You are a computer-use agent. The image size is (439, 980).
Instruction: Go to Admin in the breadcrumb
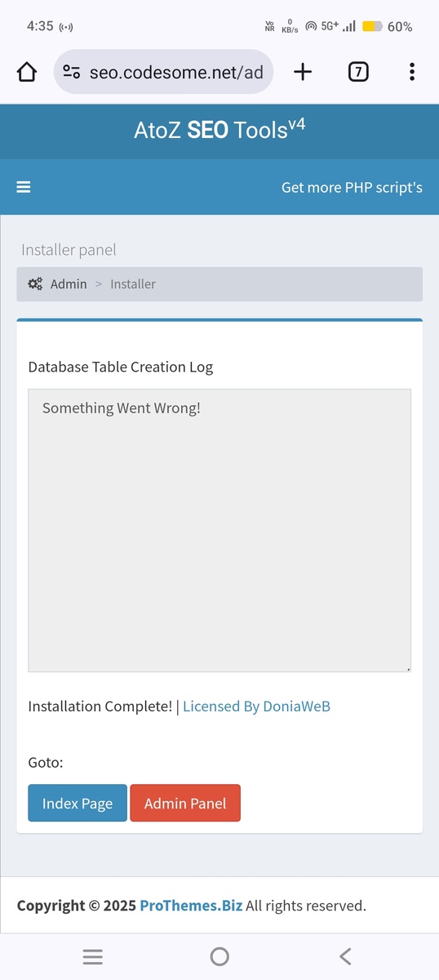click(x=69, y=284)
